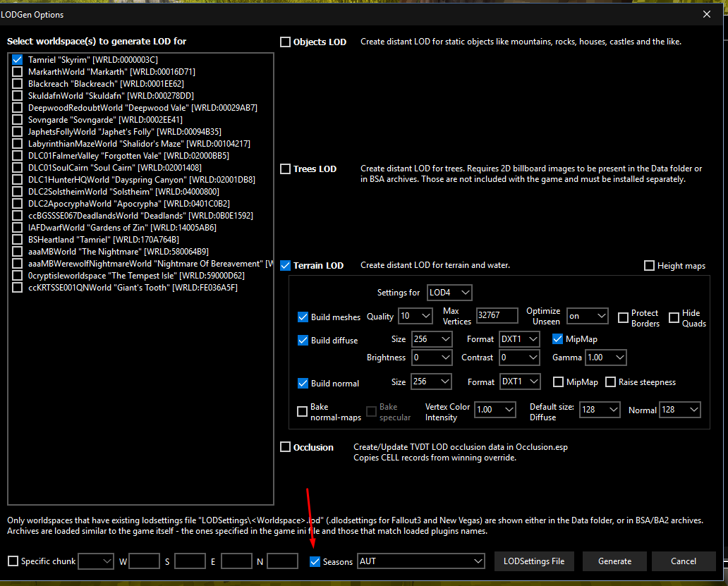Select the aaaMBWerewolfNightmareWorld row
Screen dimensions: 728x586
coord(141,264)
